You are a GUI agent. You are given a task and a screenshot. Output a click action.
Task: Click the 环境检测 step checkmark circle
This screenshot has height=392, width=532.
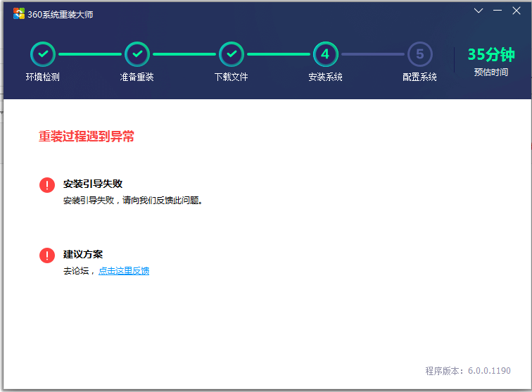[x=43, y=54]
